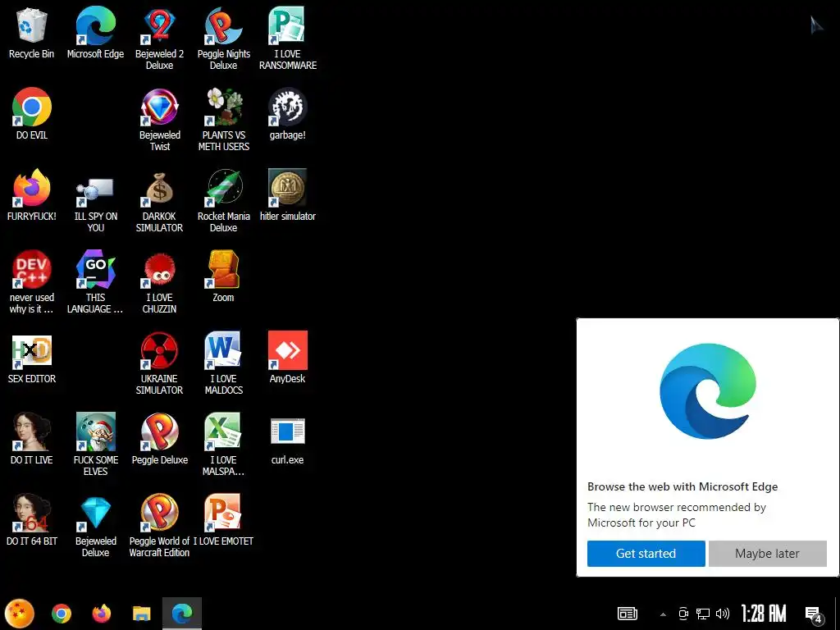This screenshot has width=840, height=630.
Task: Select the DARKOK SIMULATOR money bag icon
Action: click(160, 202)
